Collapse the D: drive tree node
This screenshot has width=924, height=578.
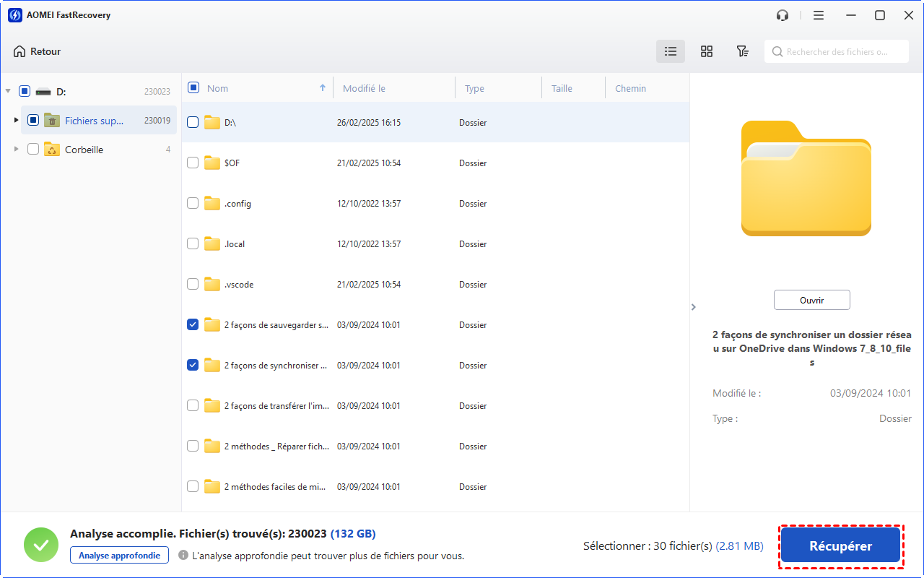point(8,92)
